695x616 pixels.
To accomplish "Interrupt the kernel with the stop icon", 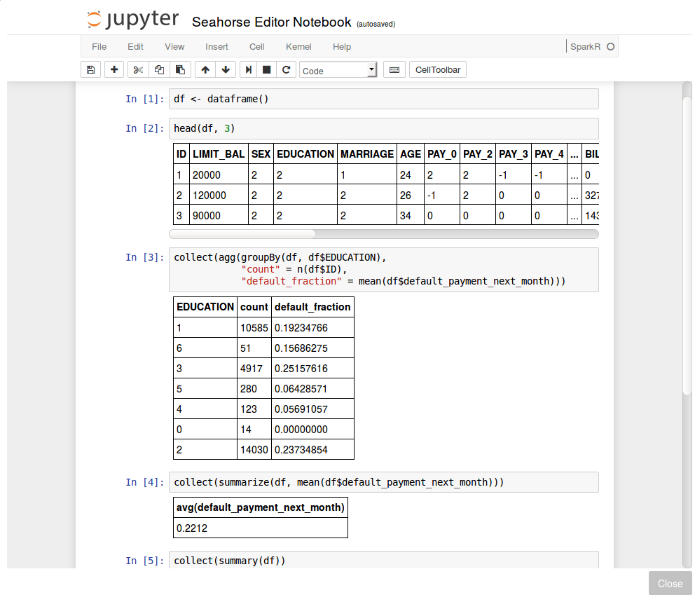I will pos(267,70).
